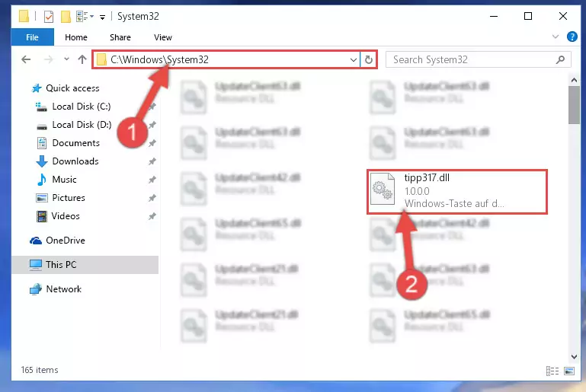Open Documents in sidebar

pos(76,143)
